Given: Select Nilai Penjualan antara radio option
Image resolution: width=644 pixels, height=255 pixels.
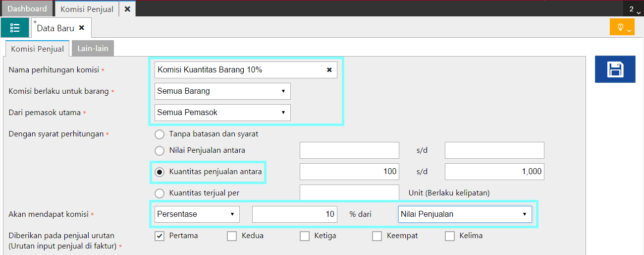Looking at the screenshot, I should 160,150.
